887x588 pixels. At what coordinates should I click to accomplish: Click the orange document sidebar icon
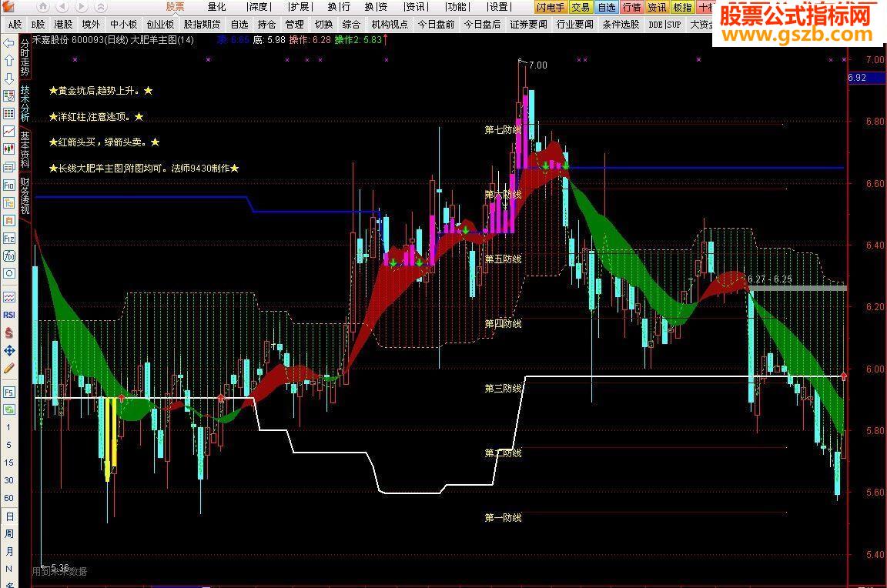coord(9,220)
